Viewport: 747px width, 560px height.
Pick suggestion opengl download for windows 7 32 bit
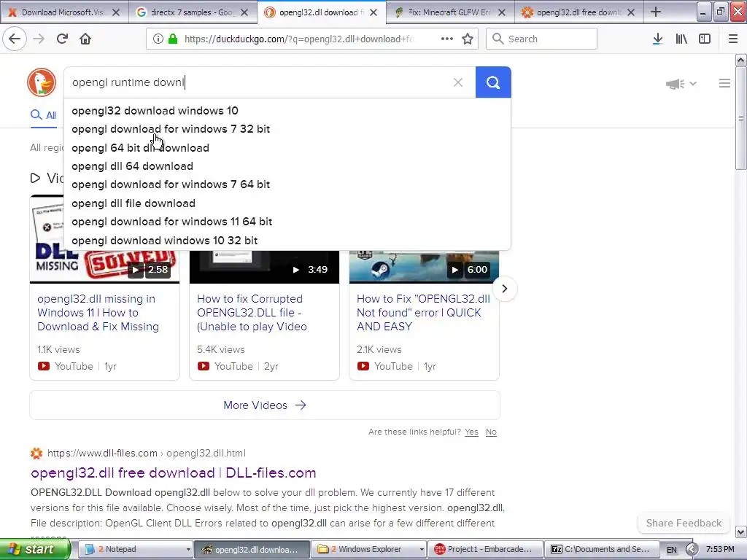(287, 129)
